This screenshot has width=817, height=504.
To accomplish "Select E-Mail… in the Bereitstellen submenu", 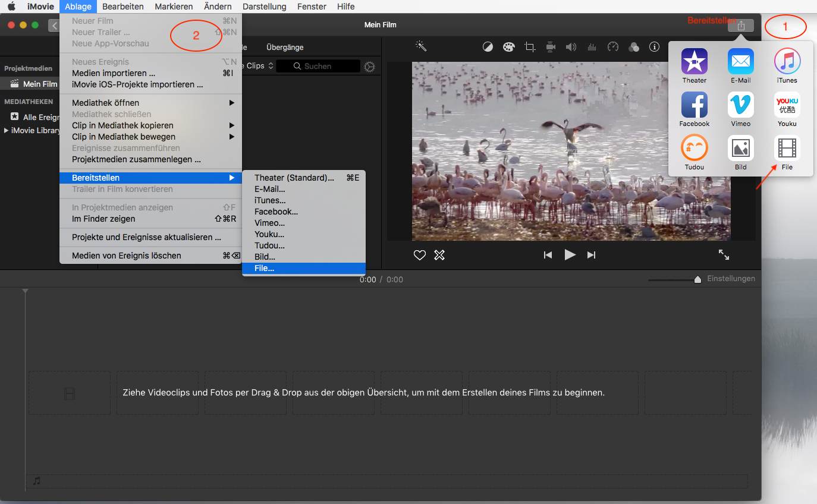I will pyautogui.click(x=304, y=189).
